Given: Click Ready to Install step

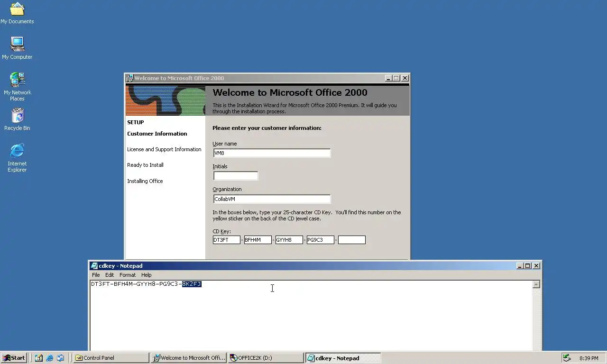Looking at the screenshot, I should coord(145,165).
